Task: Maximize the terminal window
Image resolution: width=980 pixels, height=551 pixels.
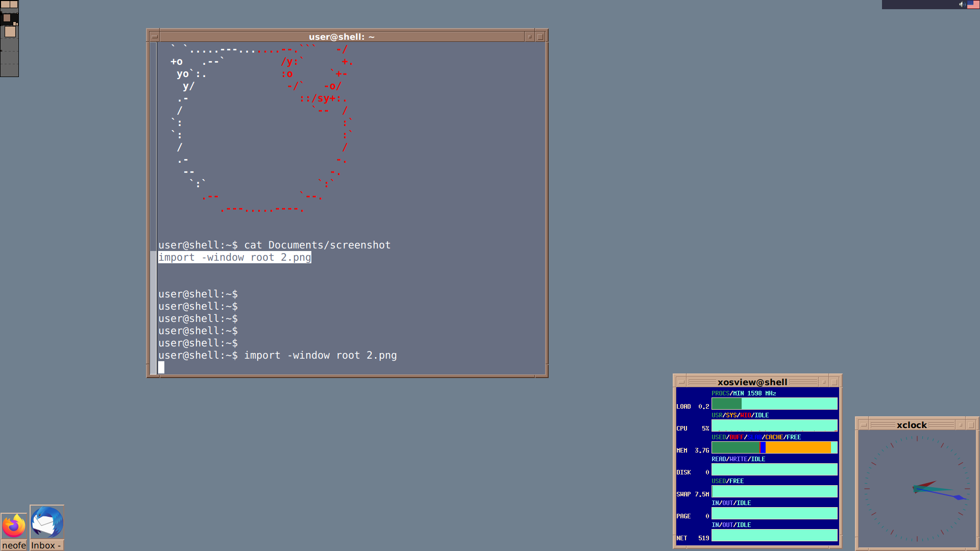Action: pos(541,37)
